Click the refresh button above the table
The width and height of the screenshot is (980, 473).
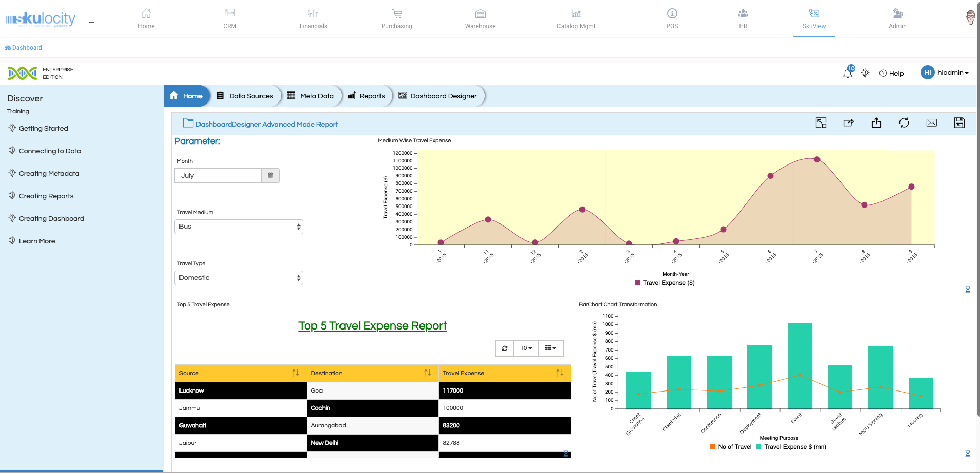505,348
